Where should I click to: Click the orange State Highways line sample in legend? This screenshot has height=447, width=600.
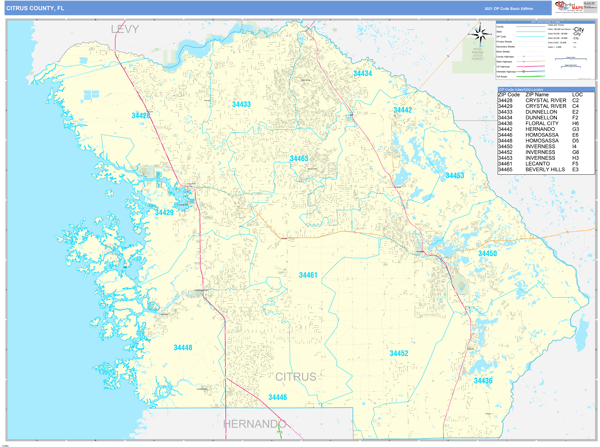[531, 61]
